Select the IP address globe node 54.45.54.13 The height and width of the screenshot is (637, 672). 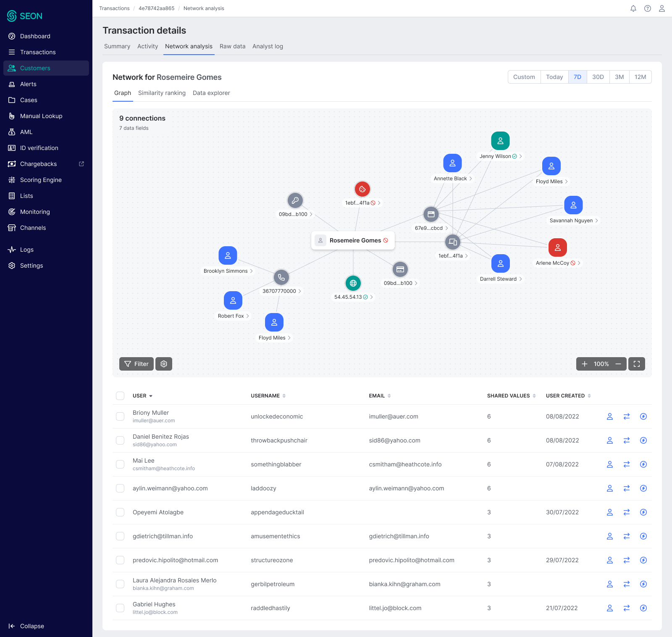353,283
